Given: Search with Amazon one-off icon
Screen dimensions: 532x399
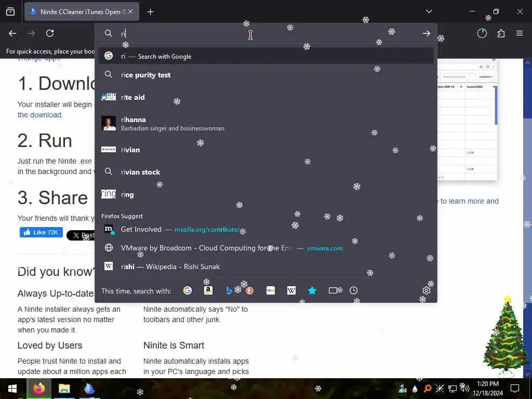Looking at the screenshot, I should (208, 290).
